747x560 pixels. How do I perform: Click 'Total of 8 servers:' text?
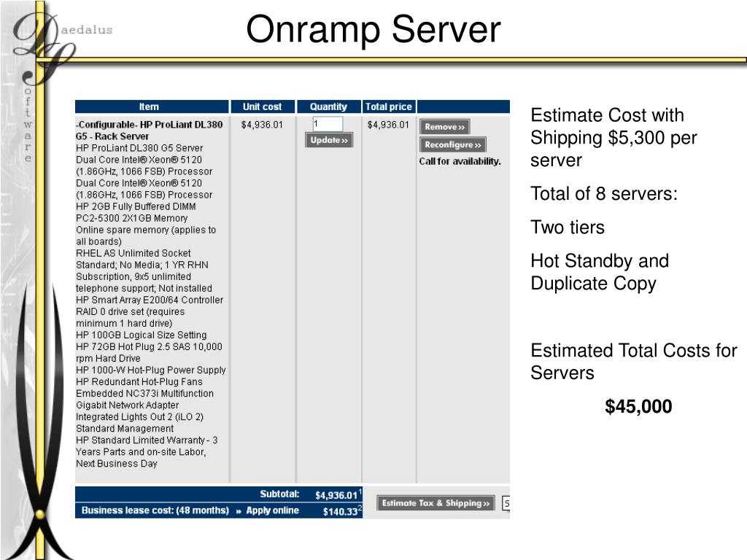[x=604, y=194]
